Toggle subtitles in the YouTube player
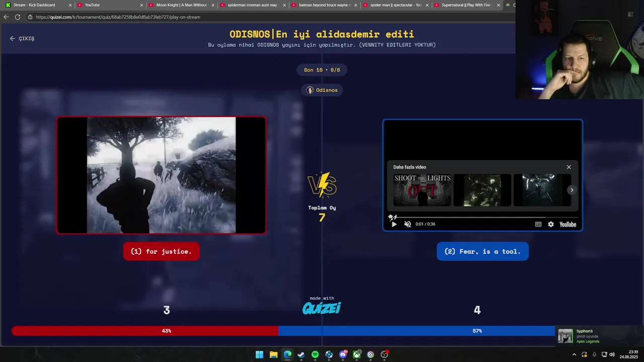Screen dimensions: 644x362 538,224
